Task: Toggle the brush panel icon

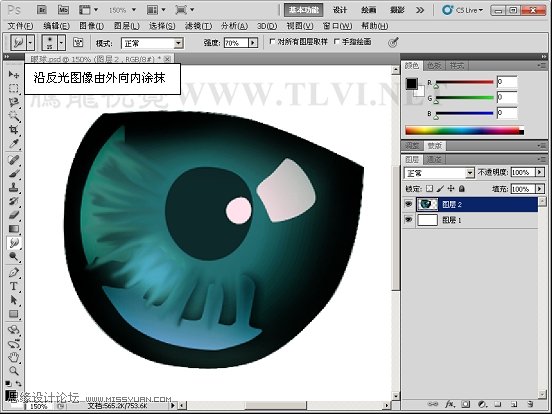Action: (x=78, y=43)
